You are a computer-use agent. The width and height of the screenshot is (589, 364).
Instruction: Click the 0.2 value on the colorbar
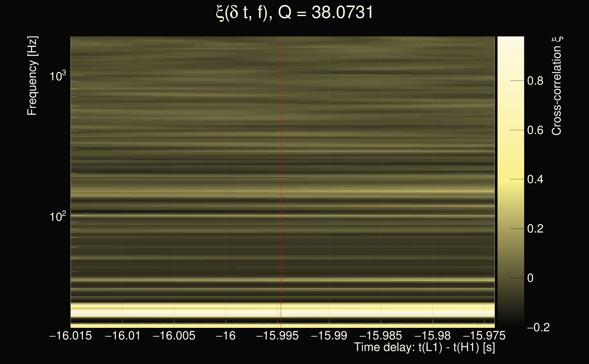click(535, 229)
